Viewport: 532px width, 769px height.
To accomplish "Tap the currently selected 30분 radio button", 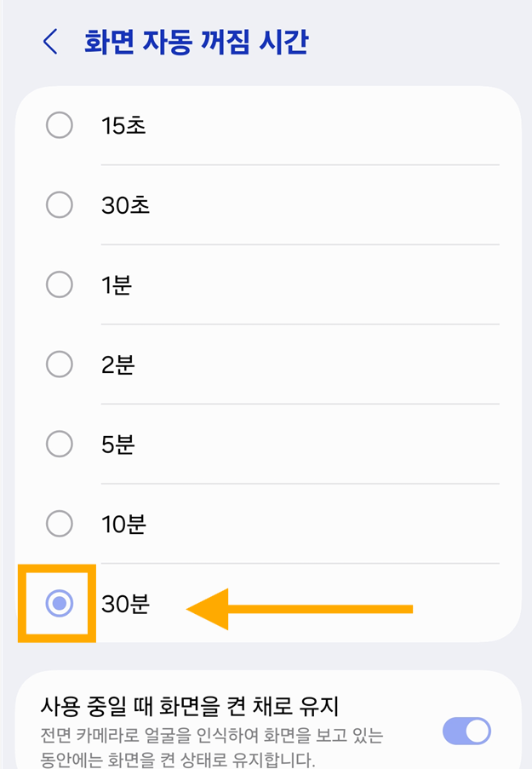I will (59, 605).
